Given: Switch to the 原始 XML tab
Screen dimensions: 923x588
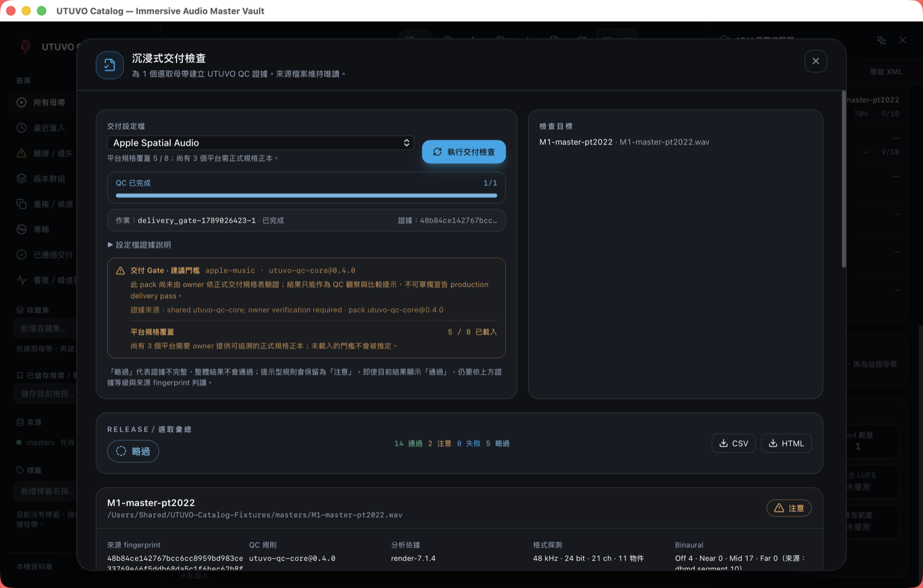Looking at the screenshot, I should [x=886, y=72].
